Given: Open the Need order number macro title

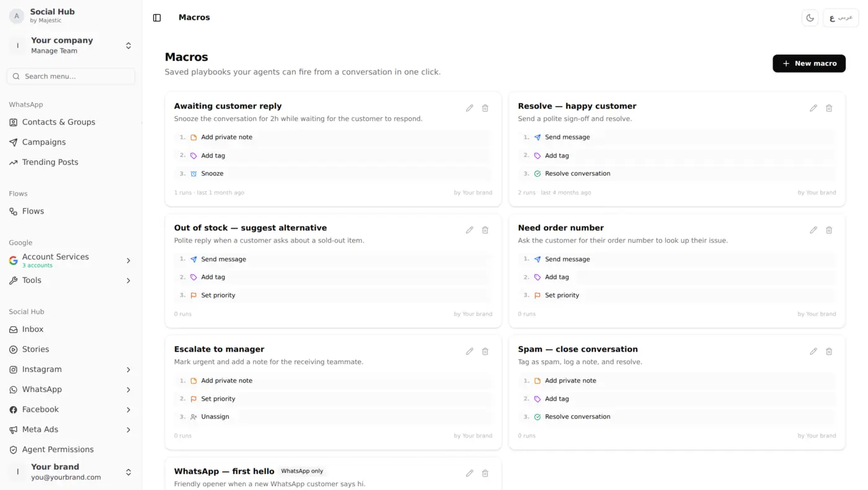Looking at the screenshot, I should click(560, 228).
